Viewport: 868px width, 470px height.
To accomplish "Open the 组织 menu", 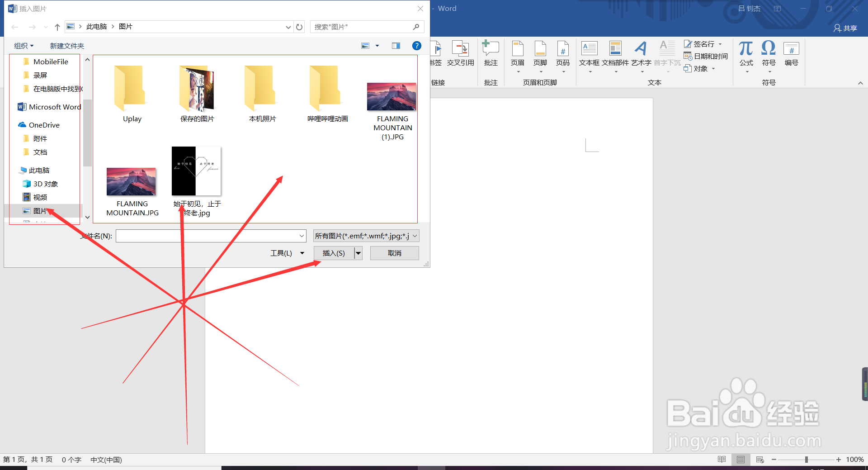I will 24,45.
